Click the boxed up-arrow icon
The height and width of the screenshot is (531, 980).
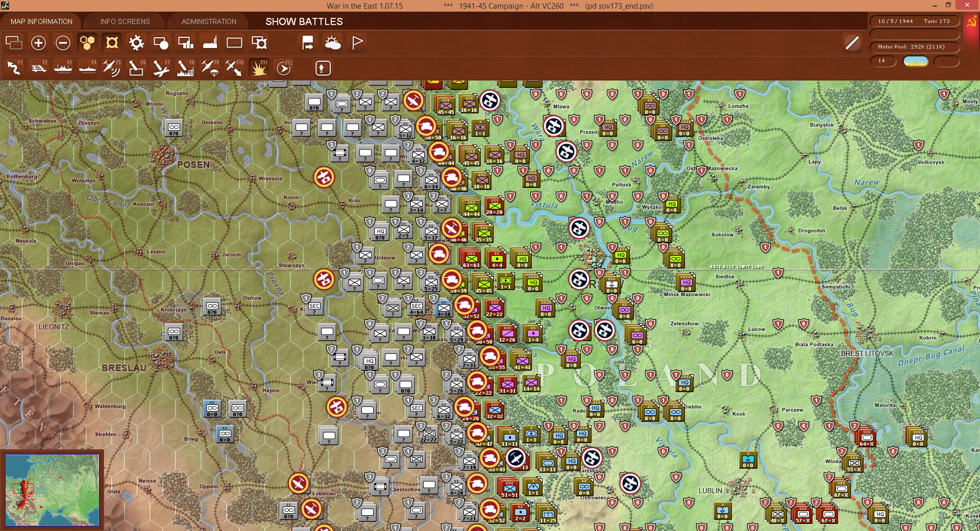point(323,68)
